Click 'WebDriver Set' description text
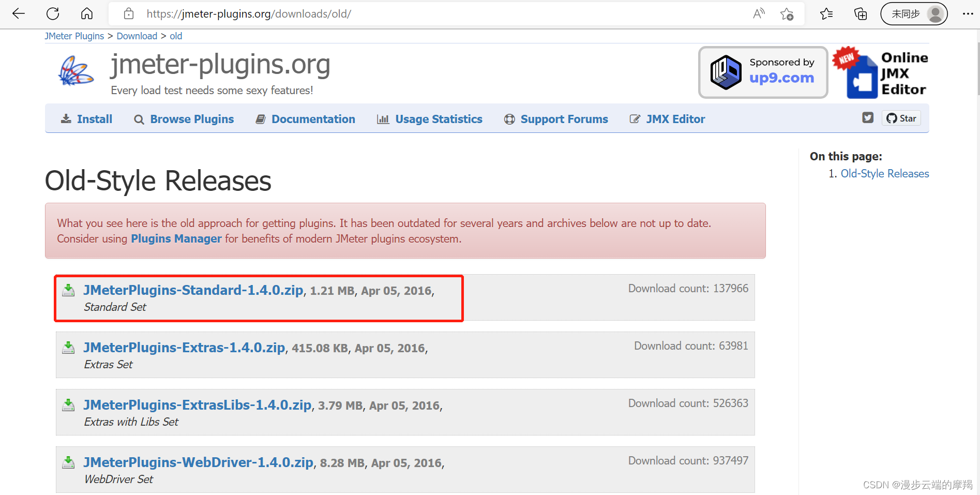The height and width of the screenshot is (495, 980). pos(119,479)
